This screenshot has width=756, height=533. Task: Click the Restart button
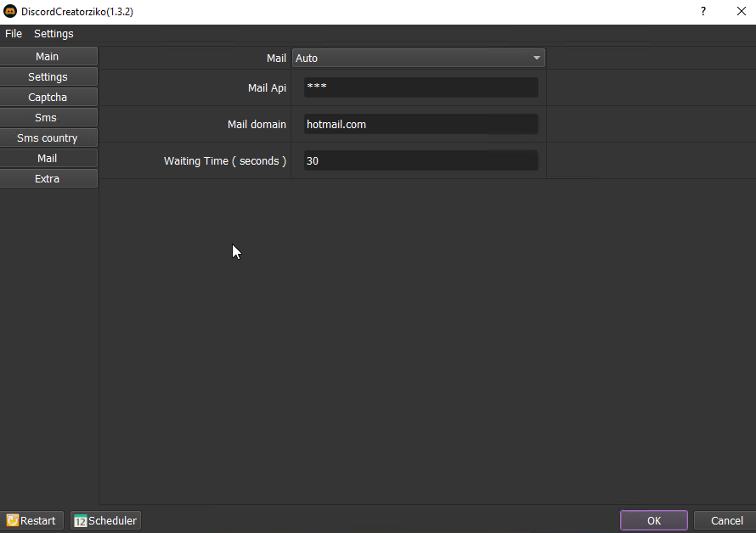click(x=31, y=520)
